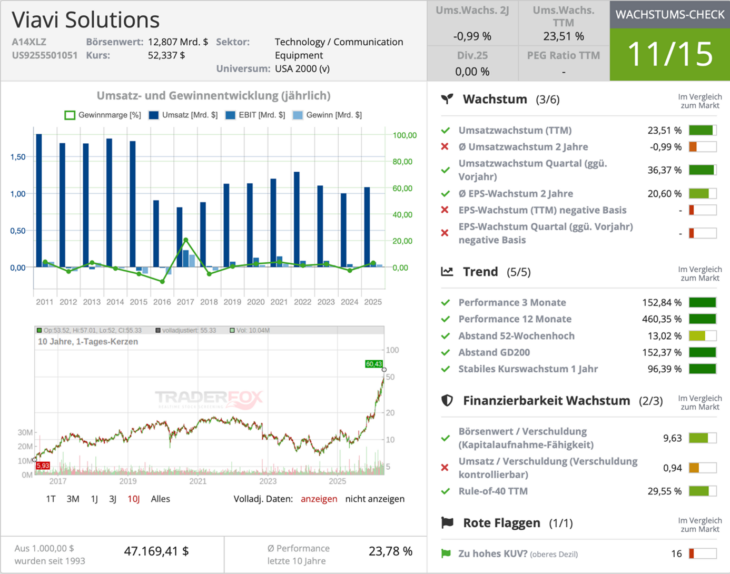
Task: Click PEG Ratio TTM header cell
Action: click(x=563, y=55)
